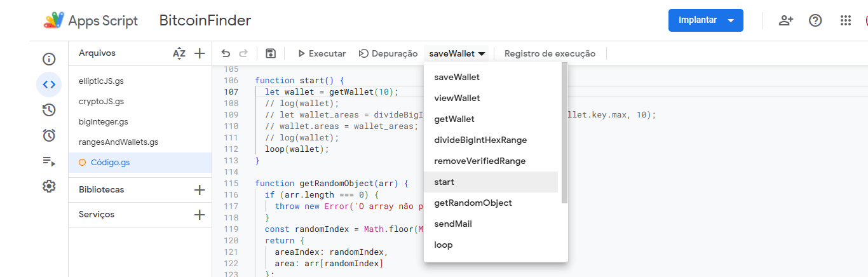Collapse the saveWallet function selector

(x=457, y=54)
